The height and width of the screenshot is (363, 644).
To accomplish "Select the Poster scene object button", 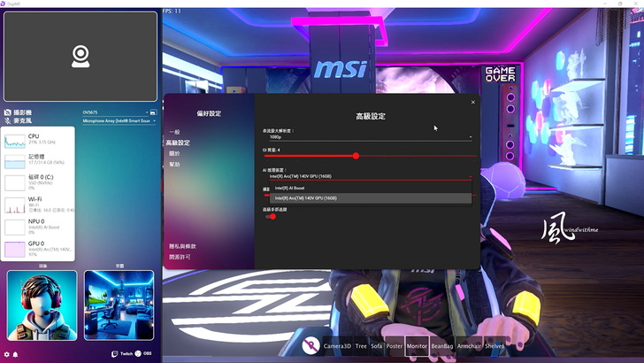I will [x=395, y=345].
